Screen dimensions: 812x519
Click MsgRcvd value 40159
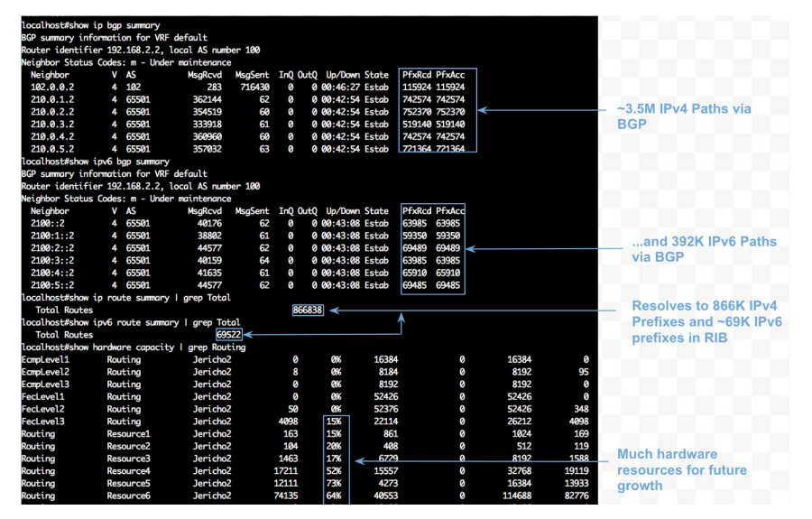pos(209,261)
